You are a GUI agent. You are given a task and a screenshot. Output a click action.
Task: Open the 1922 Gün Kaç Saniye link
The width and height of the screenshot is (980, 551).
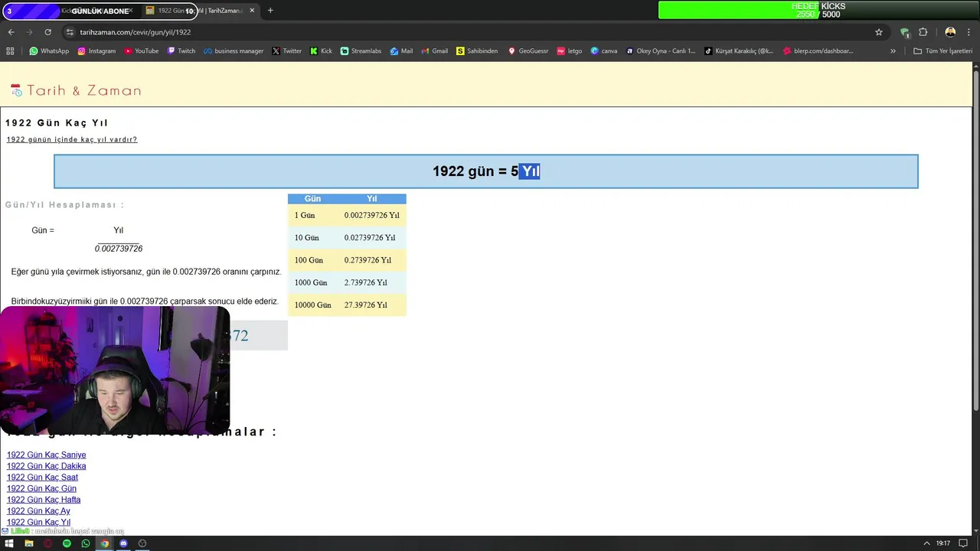[47, 455]
